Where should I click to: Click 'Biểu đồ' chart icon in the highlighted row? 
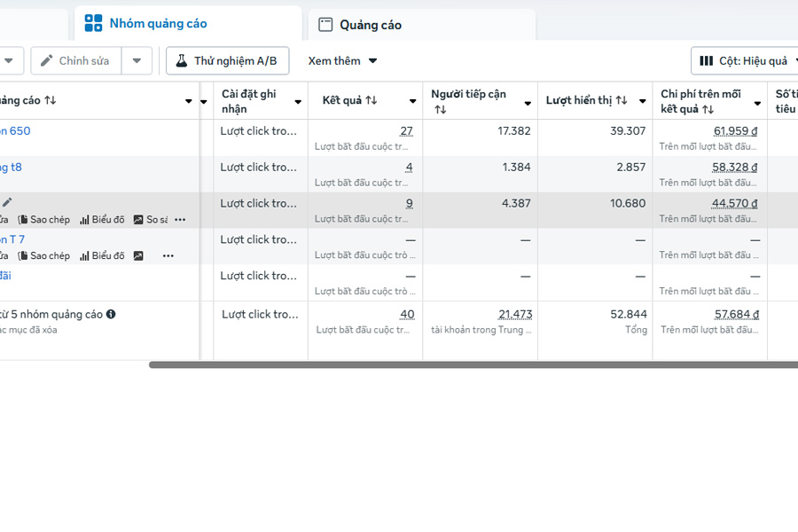(x=102, y=219)
